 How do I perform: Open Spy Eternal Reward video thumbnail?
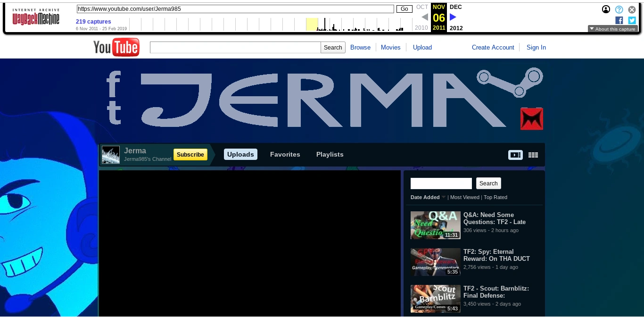click(436, 262)
